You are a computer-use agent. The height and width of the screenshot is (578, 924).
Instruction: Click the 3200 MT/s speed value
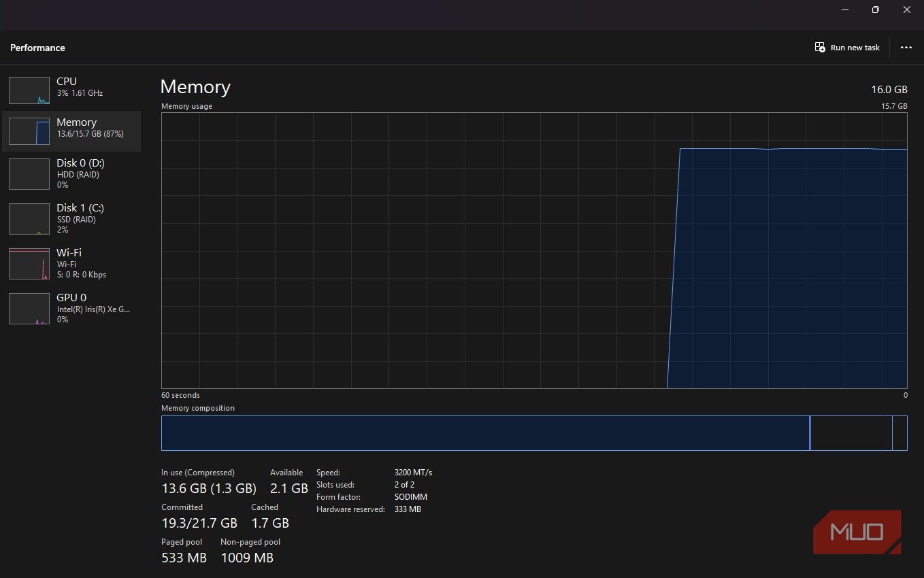[x=413, y=473]
